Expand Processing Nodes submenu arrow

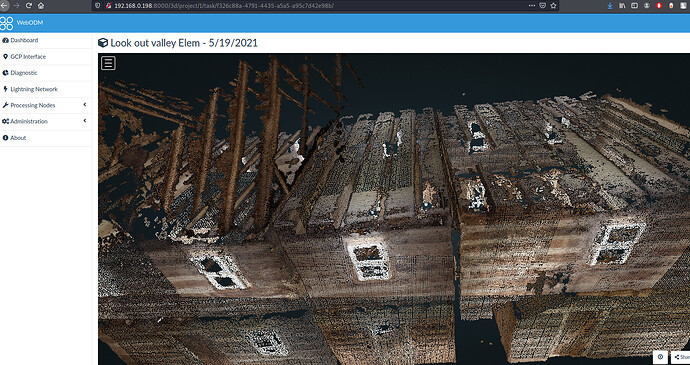point(84,105)
